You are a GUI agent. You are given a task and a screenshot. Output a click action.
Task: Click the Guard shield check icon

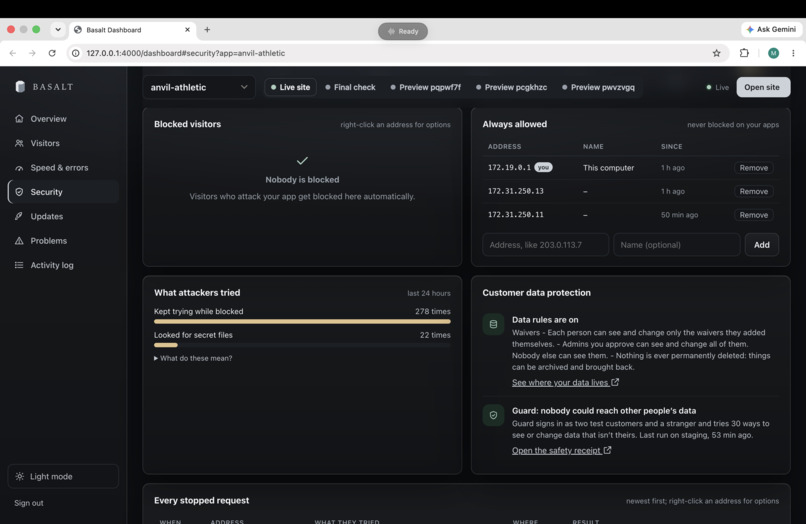[493, 415]
